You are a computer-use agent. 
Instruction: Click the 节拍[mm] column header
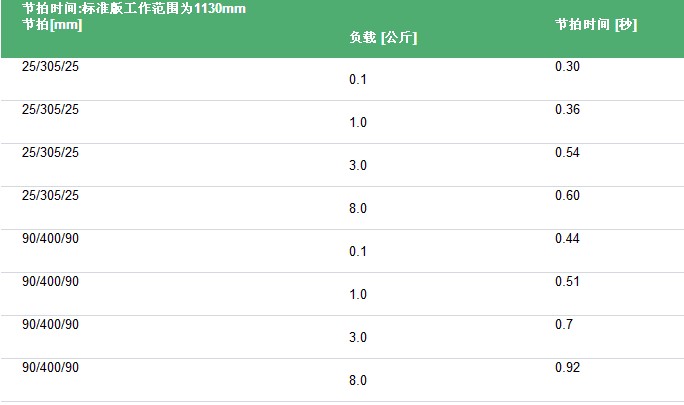click(52, 24)
